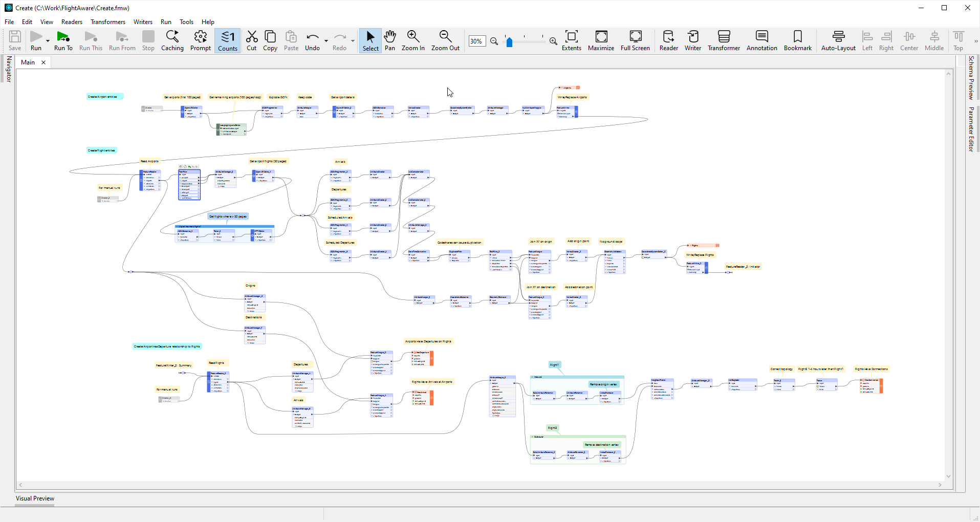This screenshot has height=522, width=980.
Task: Zoom to canvas Extents
Action: [571, 40]
